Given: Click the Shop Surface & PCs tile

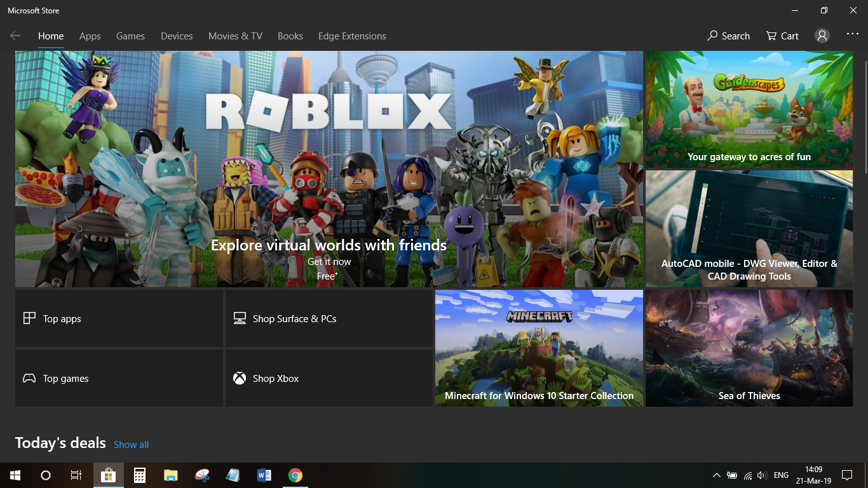Looking at the screenshot, I should [x=329, y=318].
